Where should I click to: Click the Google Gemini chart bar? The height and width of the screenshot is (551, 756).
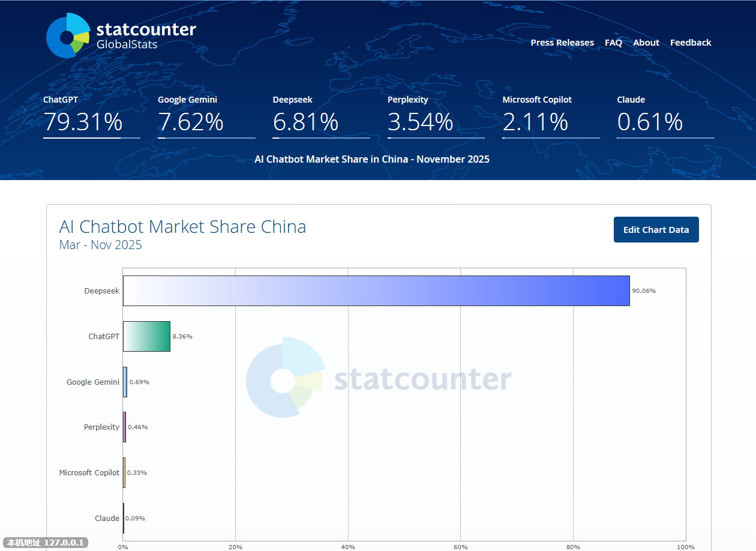pyautogui.click(x=125, y=382)
